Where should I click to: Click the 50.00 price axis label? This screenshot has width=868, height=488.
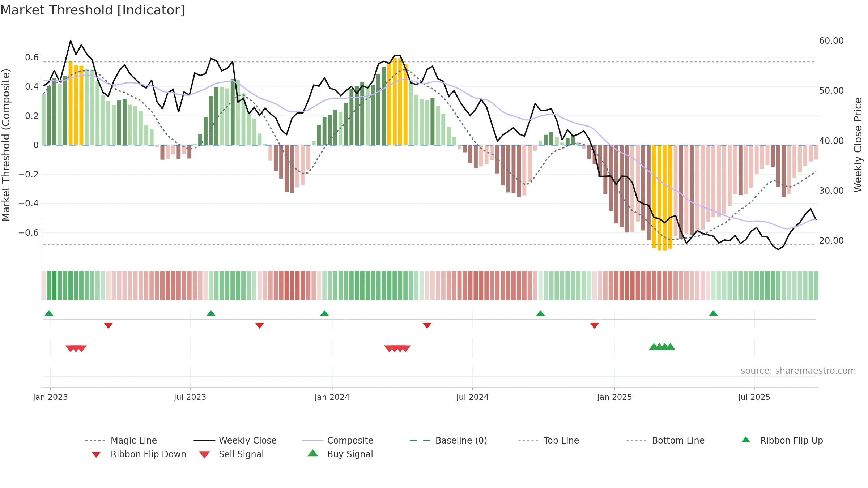coord(831,90)
